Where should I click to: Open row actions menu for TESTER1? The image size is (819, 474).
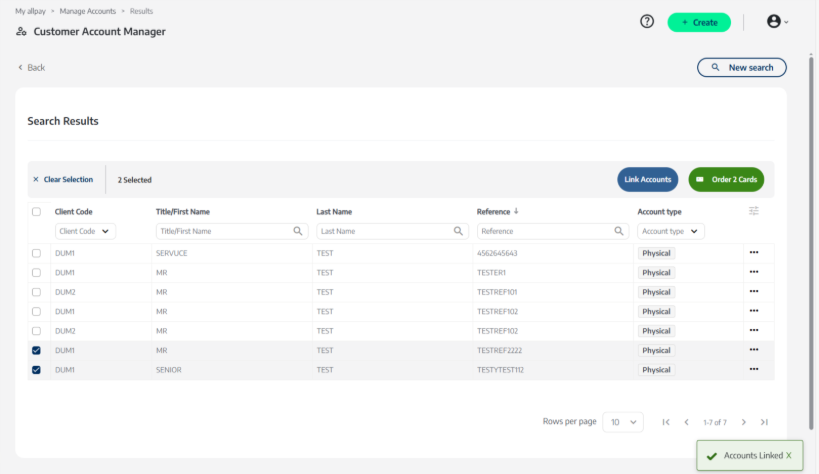[754, 272]
